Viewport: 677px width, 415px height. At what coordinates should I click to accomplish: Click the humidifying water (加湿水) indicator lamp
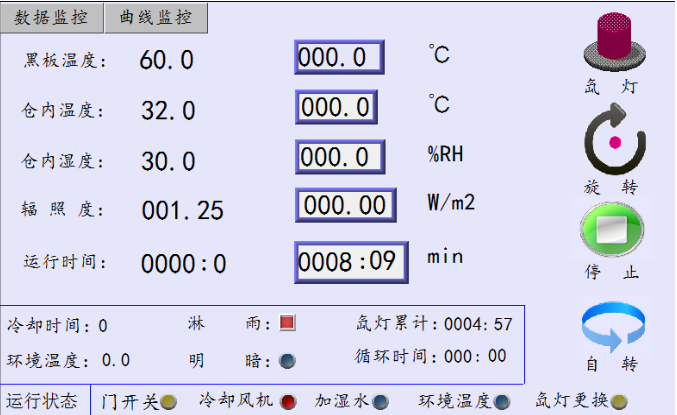381,402
